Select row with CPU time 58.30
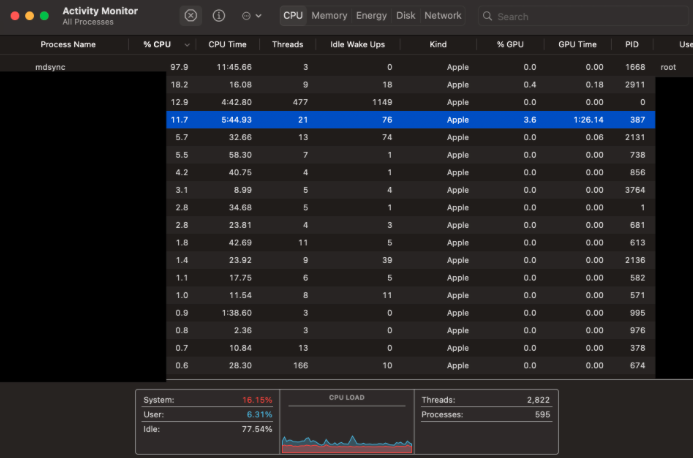693x458 pixels. click(x=411, y=155)
